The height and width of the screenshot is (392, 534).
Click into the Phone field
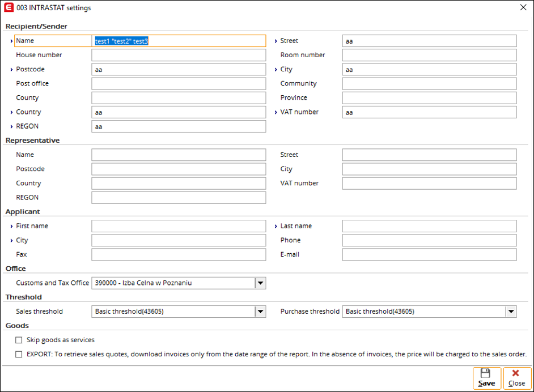(x=430, y=241)
